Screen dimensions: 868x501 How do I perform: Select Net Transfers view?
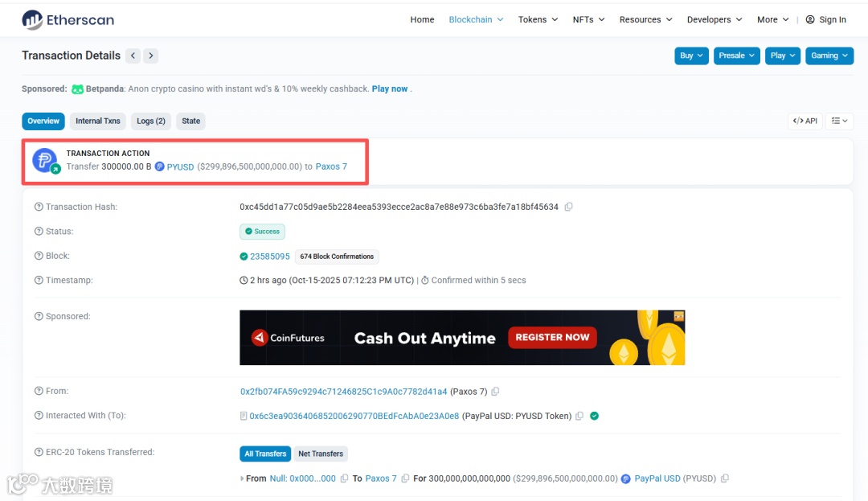tap(321, 454)
